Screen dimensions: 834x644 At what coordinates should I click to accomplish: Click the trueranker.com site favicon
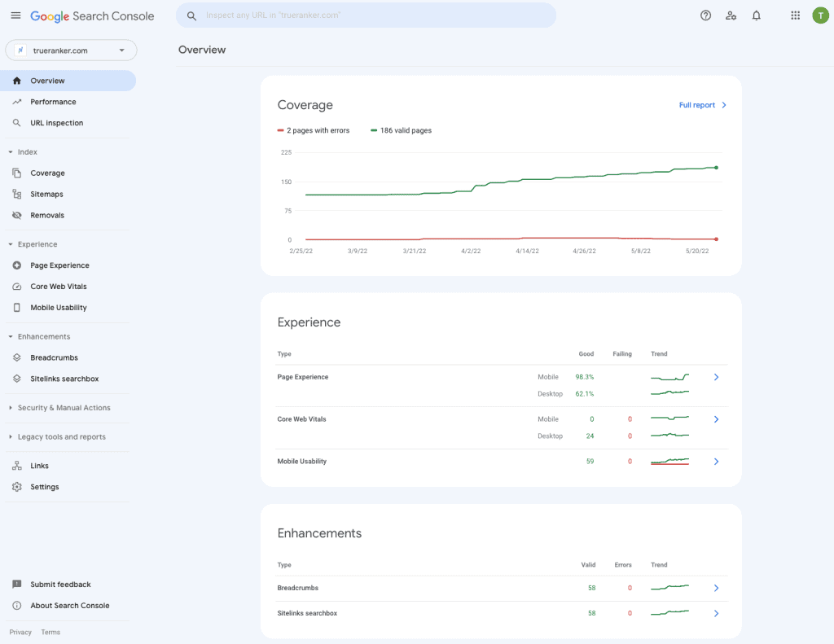[x=20, y=50]
